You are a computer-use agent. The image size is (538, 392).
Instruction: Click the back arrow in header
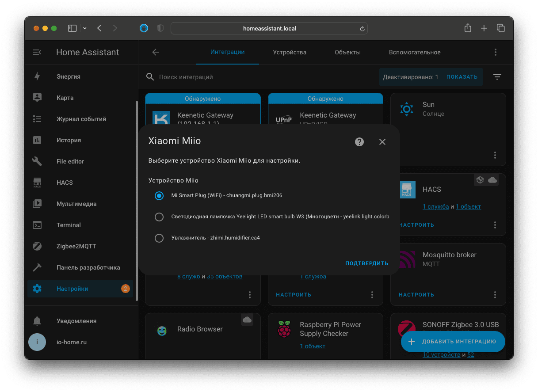[x=156, y=52]
